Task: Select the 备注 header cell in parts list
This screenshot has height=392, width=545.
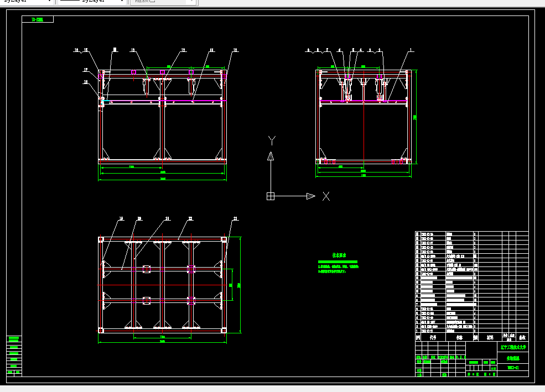Action: [x=522, y=337]
